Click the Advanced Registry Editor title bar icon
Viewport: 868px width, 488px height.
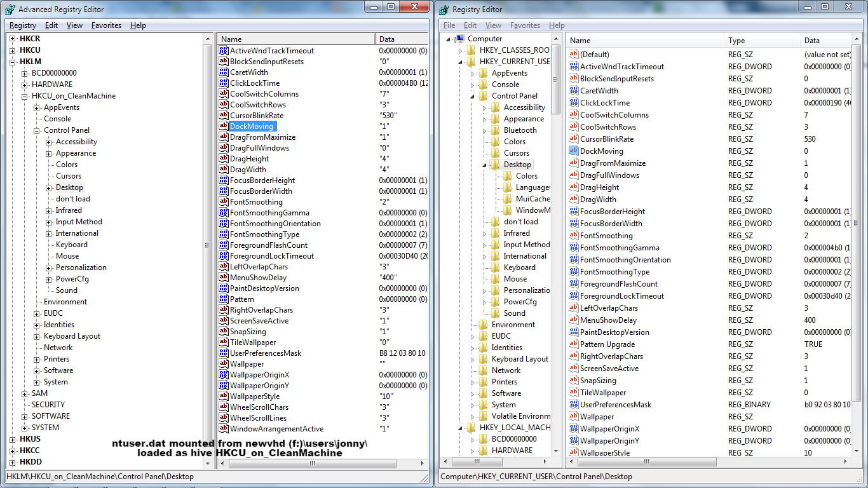click(10, 9)
